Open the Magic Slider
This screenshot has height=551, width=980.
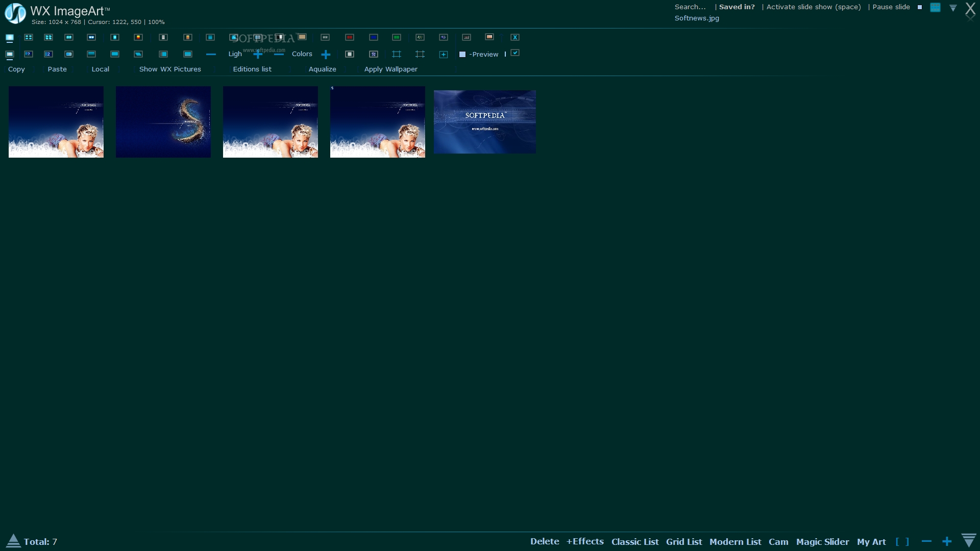click(822, 542)
